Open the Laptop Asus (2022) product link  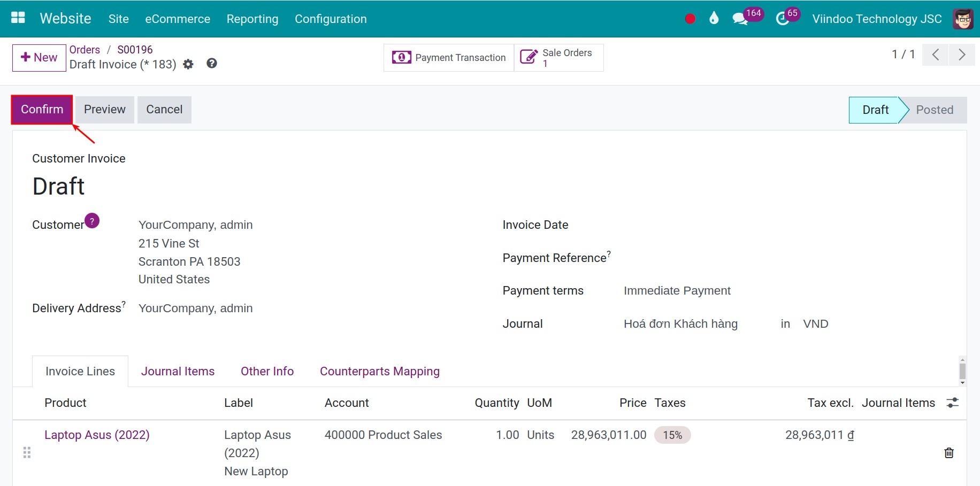pos(97,435)
